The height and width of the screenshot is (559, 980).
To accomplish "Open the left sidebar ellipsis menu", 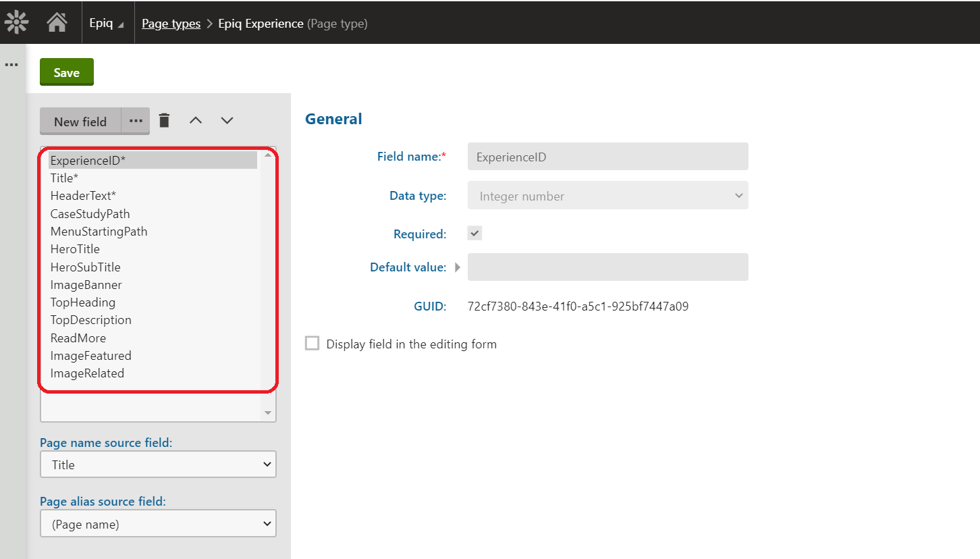I will click(x=11, y=64).
